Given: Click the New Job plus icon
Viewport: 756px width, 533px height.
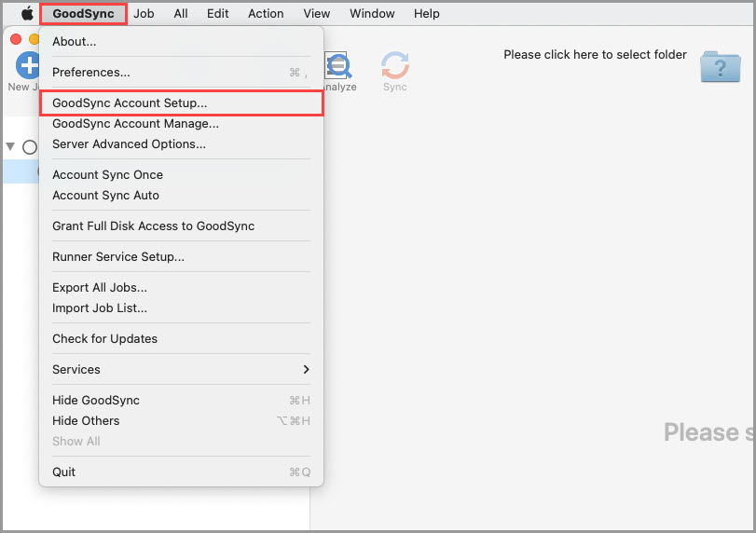Looking at the screenshot, I should click(27, 65).
